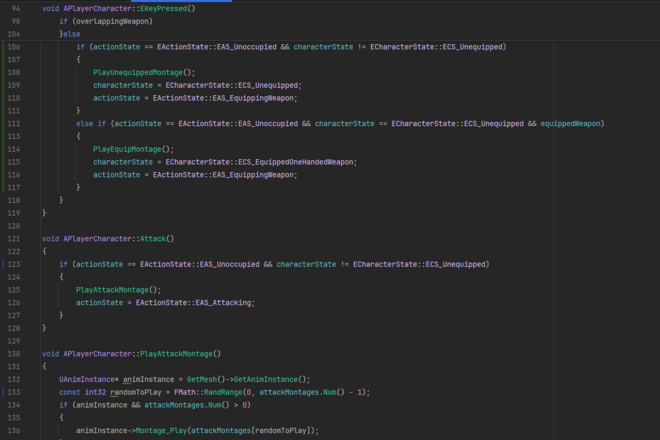This screenshot has height=440, width=660.
Task: Click GetMesh() call on line 132
Action: (x=204, y=379)
